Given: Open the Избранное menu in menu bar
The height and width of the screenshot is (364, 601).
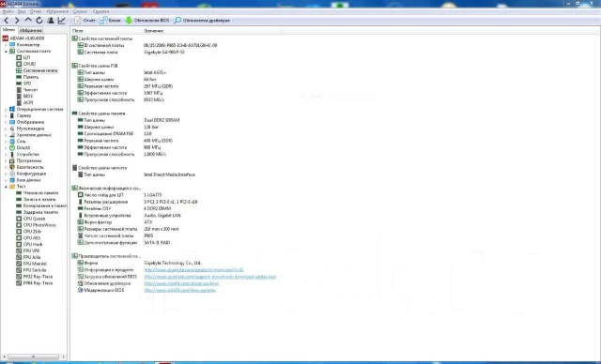Looking at the screenshot, I should click(x=57, y=11).
